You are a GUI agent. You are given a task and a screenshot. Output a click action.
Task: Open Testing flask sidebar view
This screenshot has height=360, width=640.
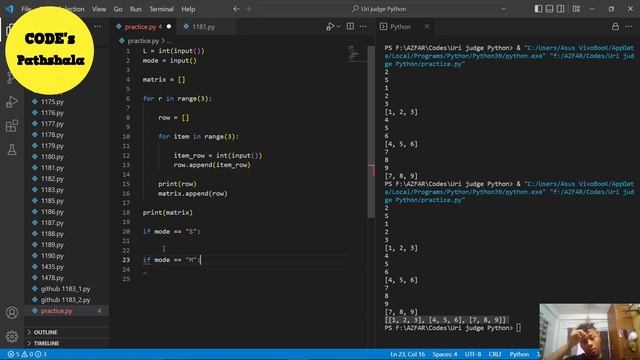12,149
